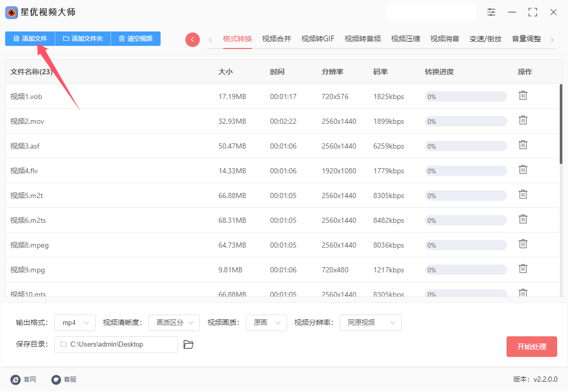Select the 视频5.m2t file name
Viewport: 568px width, 392px height.
click(x=26, y=195)
